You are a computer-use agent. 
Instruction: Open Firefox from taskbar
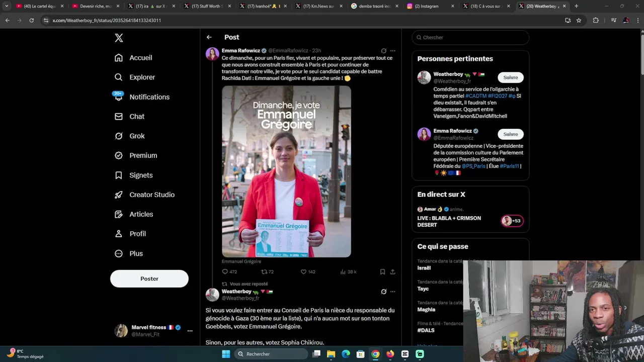click(x=390, y=354)
